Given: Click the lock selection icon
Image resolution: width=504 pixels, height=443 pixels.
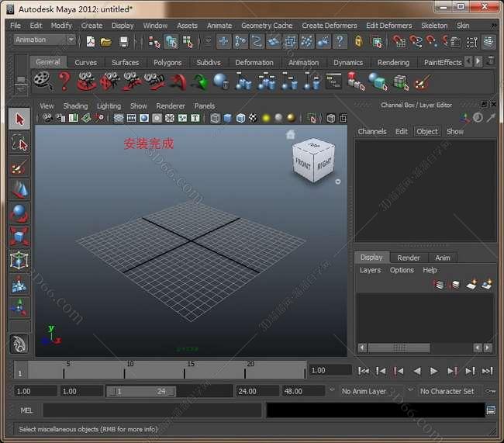Looking at the screenshot, I should pyautogui.click(x=358, y=41).
